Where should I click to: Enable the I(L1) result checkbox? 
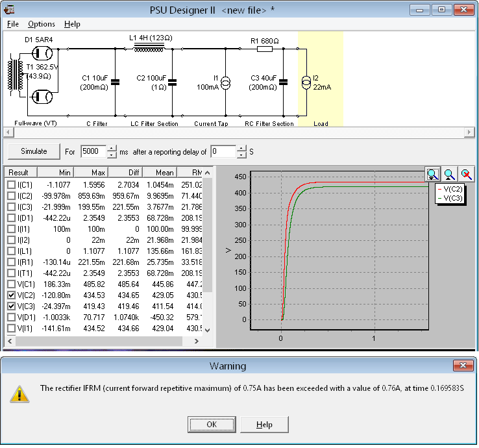pos(11,251)
